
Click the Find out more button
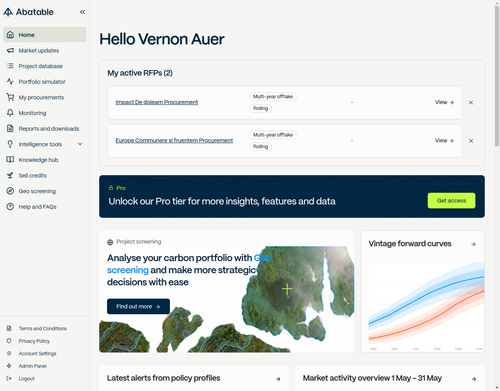tap(138, 306)
